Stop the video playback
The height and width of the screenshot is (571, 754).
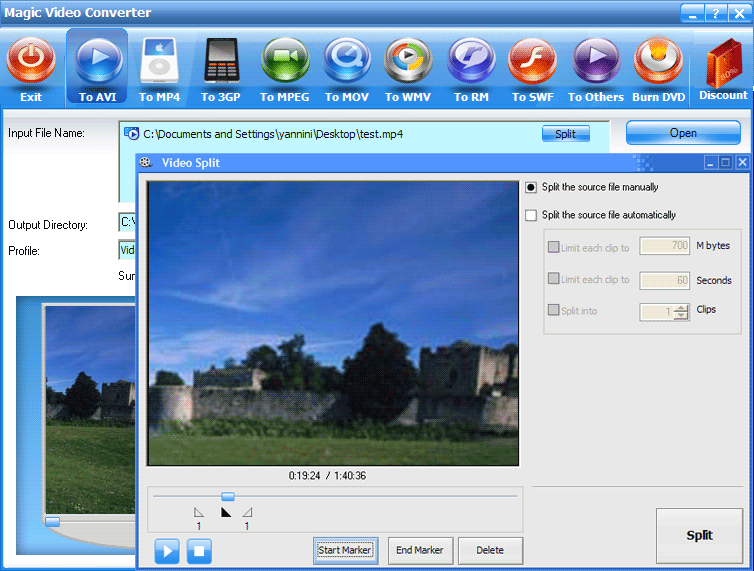click(199, 550)
